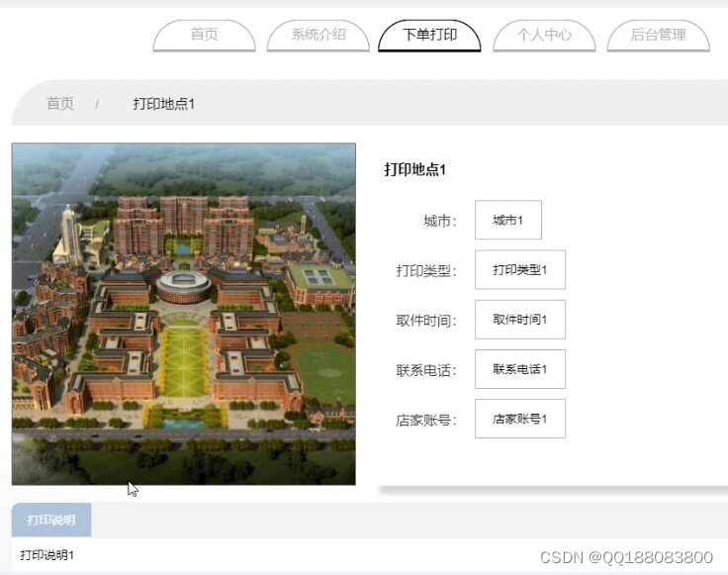Click the 打印类型1 value box

click(x=520, y=270)
